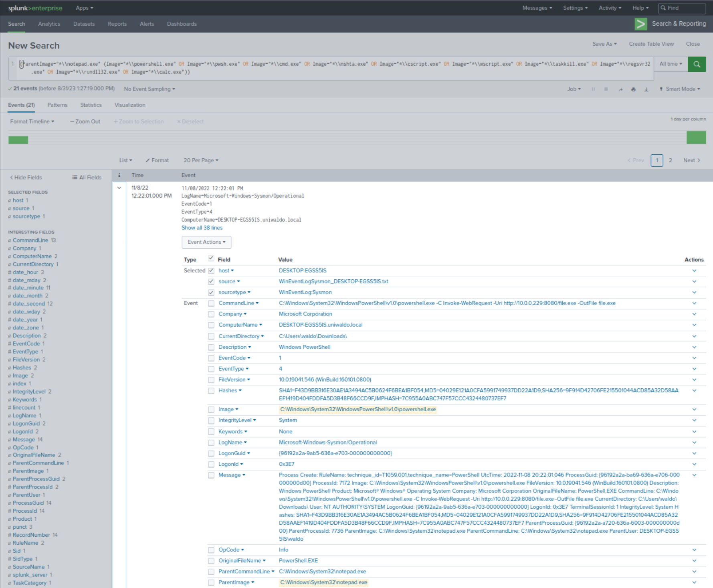Viewport: 713px width, 588px height.
Task: Open actions arrow for the sourcetype row
Action: coord(694,292)
